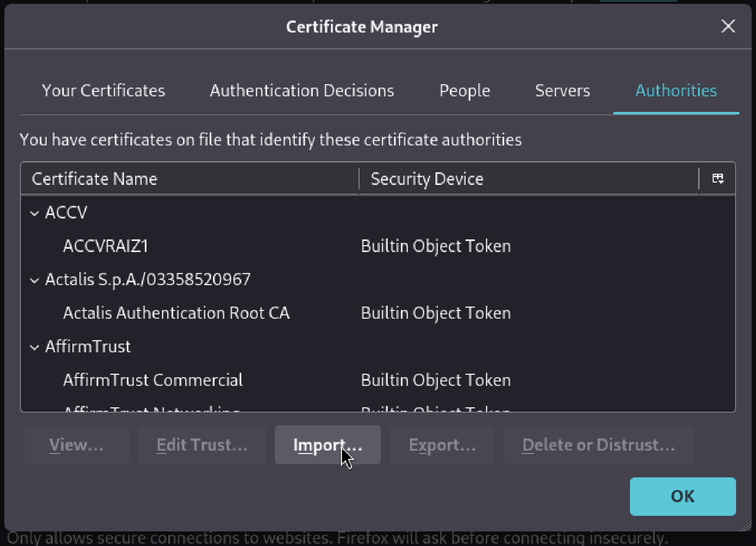Image resolution: width=756 pixels, height=546 pixels.
Task: Select the AffirmTrust group row
Action: click(x=378, y=347)
